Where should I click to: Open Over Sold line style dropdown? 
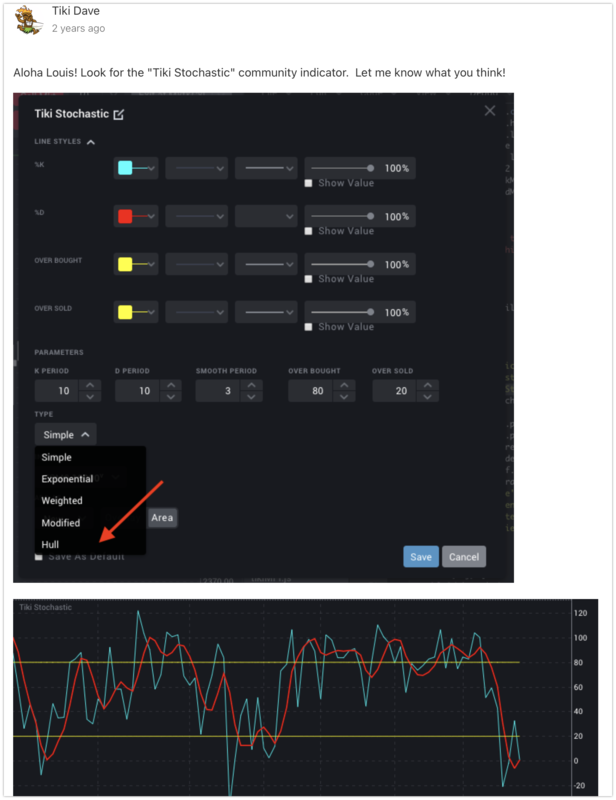(x=266, y=312)
